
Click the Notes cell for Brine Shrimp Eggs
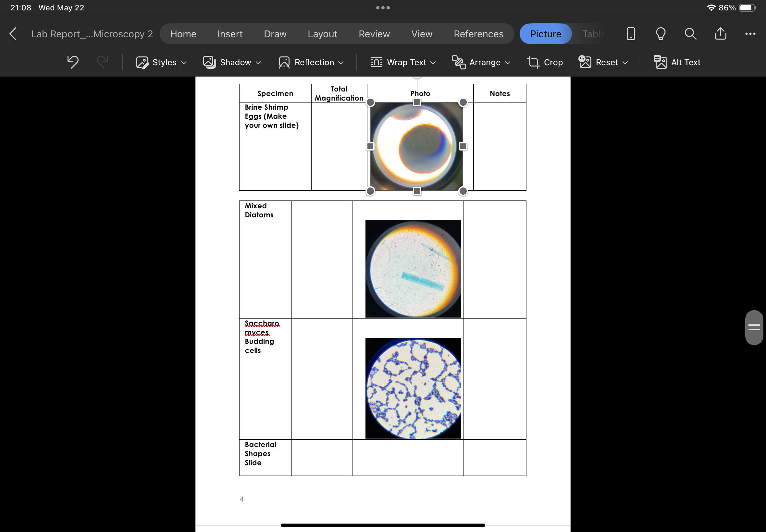coord(500,146)
